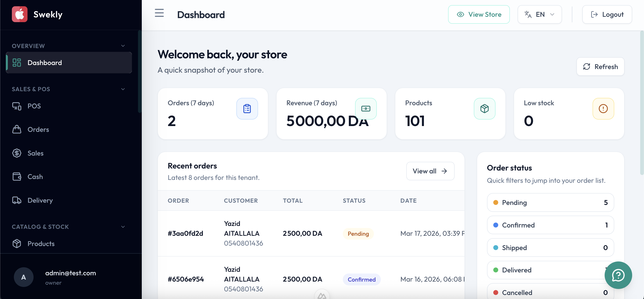Viewport: 644px width, 299px height.
Task: Switch to the Dashboard menu item
Action: point(45,63)
